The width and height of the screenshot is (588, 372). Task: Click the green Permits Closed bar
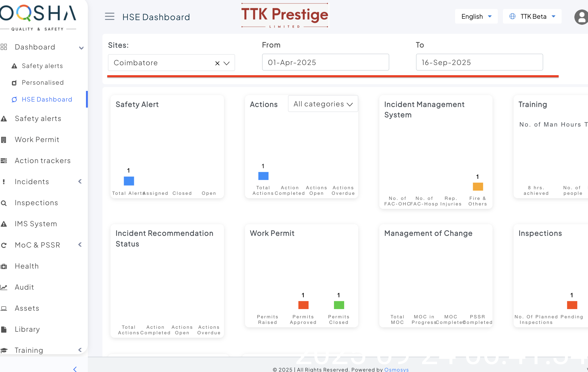pos(339,305)
